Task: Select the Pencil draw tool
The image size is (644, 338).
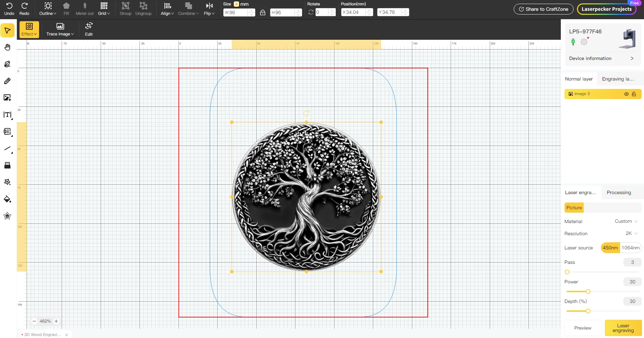Action: pos(7,81)
